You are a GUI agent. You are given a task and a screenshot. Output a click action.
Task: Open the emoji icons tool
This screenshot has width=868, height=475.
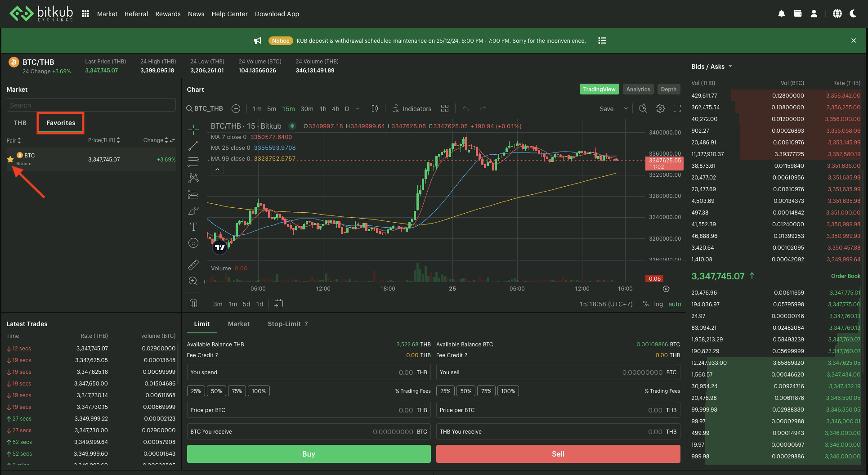tap(193, 243)
